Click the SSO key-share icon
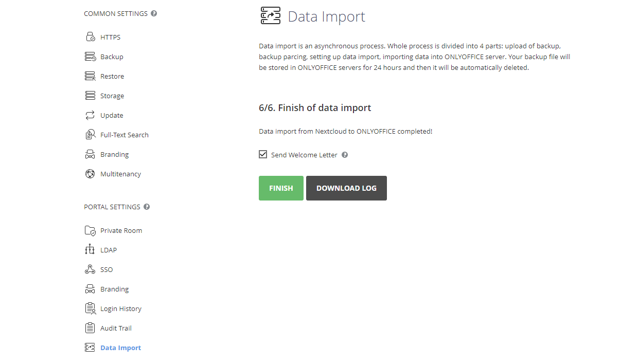Image resolution: width=638 pixels, height=364 pixels. pos(90,269)
